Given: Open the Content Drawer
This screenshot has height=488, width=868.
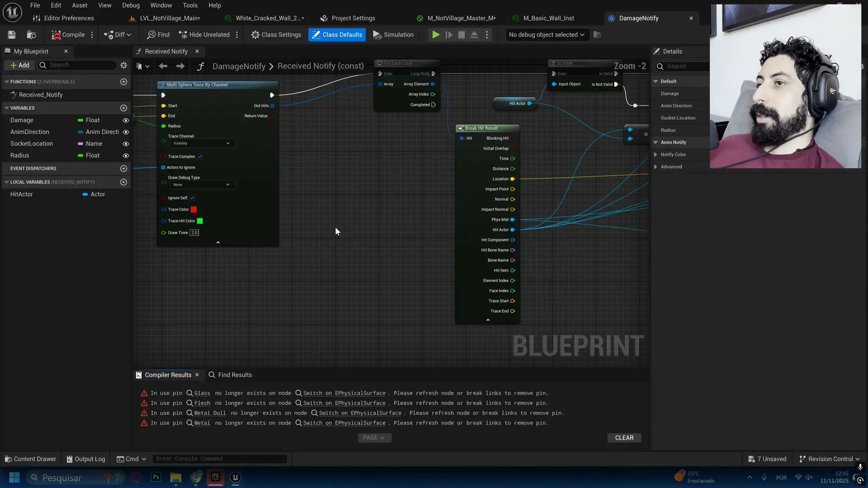Looking at the screenshot, I should (x=30, y=459).
